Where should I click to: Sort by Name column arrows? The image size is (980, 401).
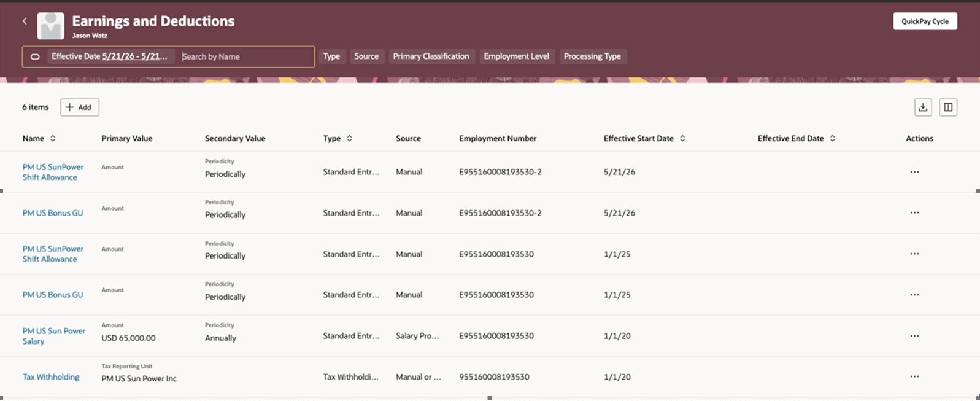click(53, 138)
